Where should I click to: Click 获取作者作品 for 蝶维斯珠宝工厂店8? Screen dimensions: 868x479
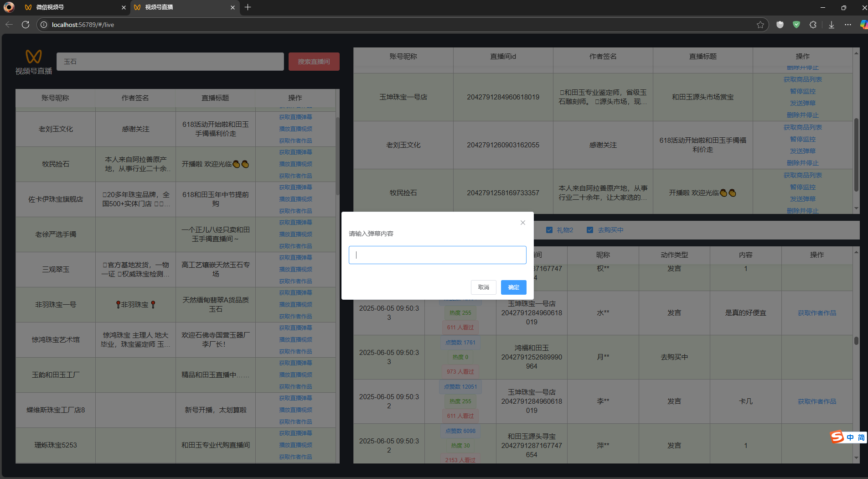click(x=295, y=422)
